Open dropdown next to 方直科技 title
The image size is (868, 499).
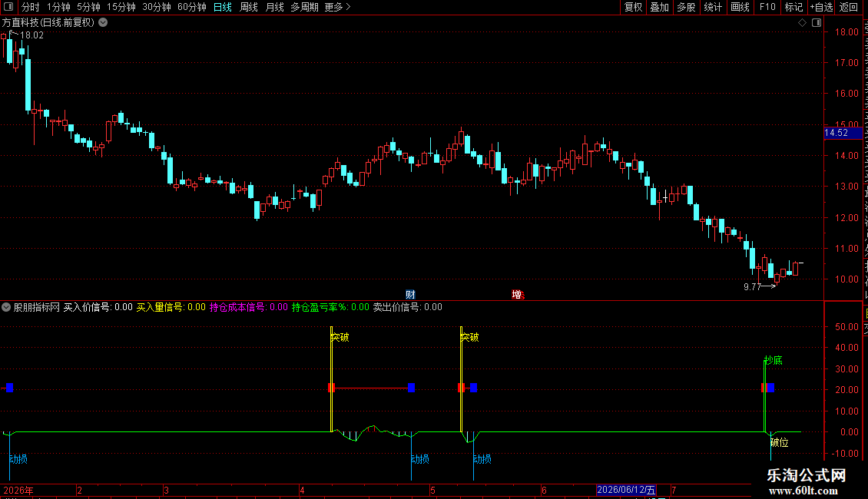[x=103, y=23]
